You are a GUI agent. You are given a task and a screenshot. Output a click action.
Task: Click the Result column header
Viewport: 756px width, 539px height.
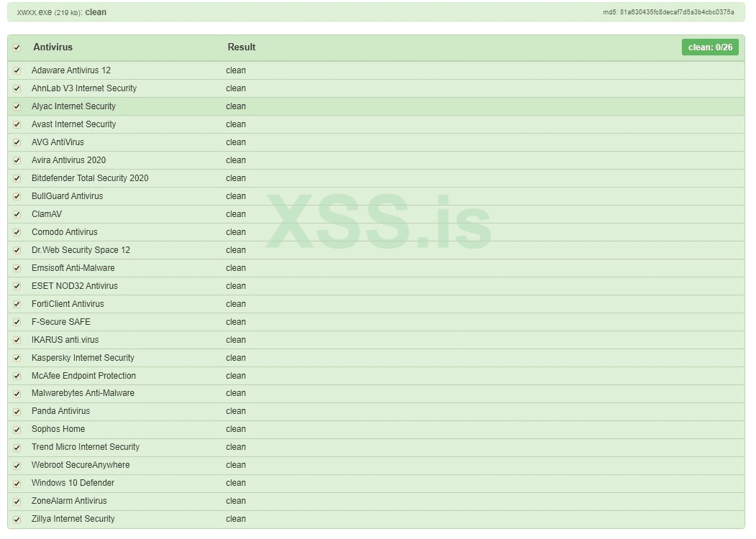242,47
